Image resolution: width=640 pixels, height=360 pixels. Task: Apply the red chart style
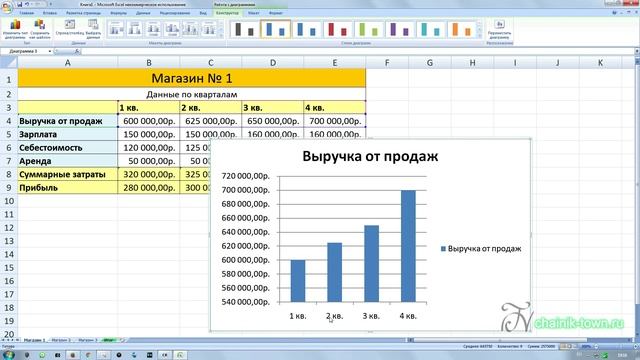[x=337, y=29]
